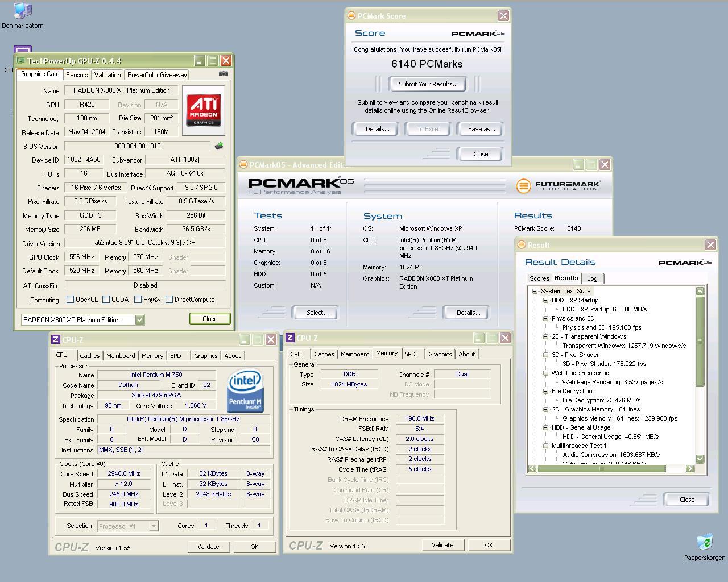Image resolution: width=728 pixels, height=582 pixels.
Task: Click the CPU-Z Memory window title icon
Action: [x=290, y=338]
